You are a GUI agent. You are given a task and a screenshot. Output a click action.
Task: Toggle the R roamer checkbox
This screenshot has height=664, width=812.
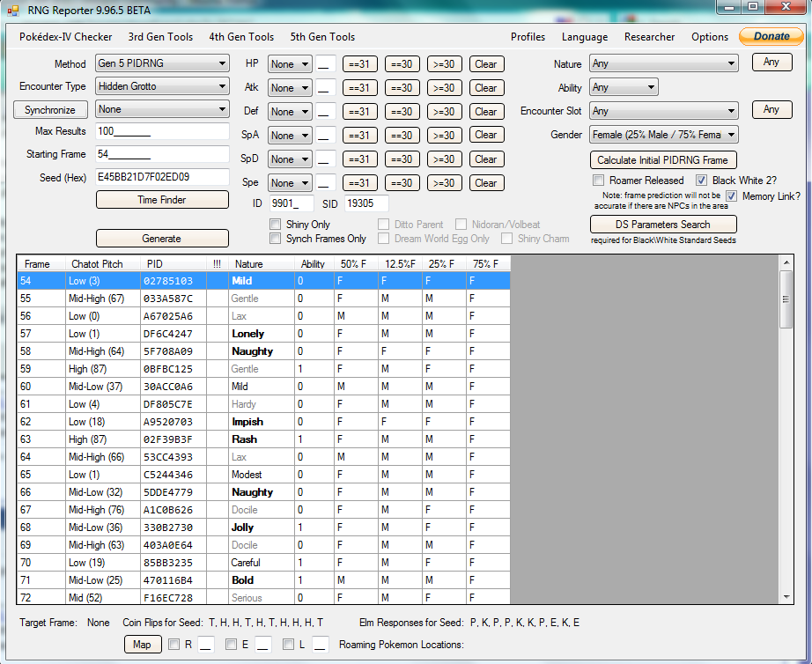[174, 645]
